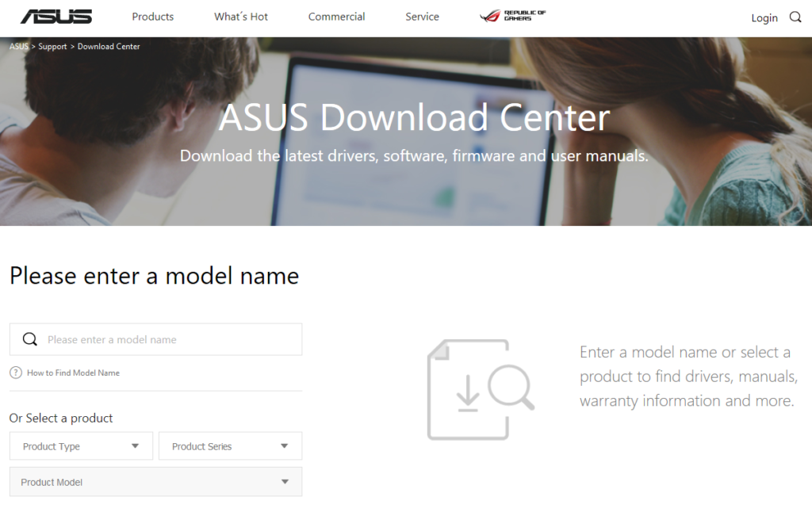Click the magnifier icon inside model name field
The image size is (812, 516).
click(30, 339)
